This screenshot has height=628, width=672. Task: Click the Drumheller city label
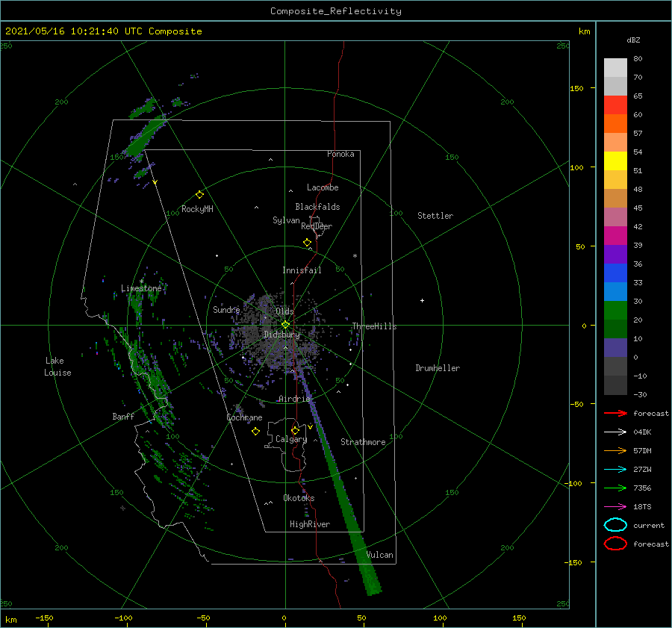[x=438, y=368]
